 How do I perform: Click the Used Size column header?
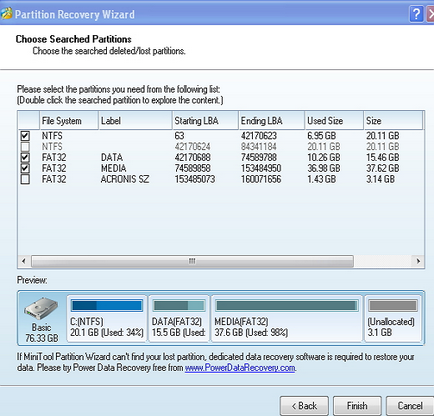(x=334, y=121)
